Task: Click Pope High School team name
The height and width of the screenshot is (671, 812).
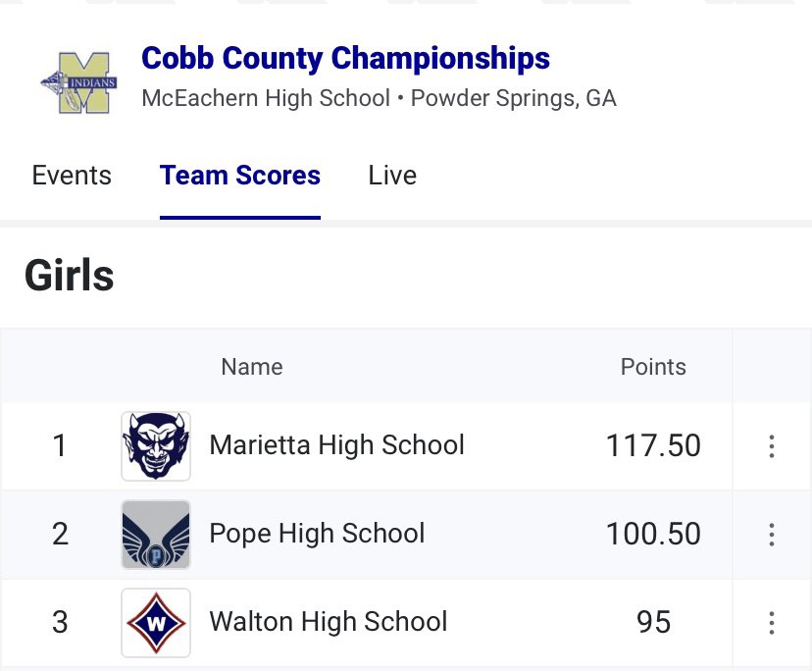Action: 317,534
